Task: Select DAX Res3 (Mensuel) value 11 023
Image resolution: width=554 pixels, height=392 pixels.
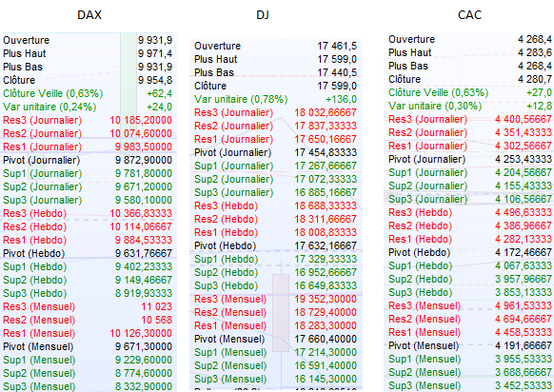Action: click(x=156, y=306)
